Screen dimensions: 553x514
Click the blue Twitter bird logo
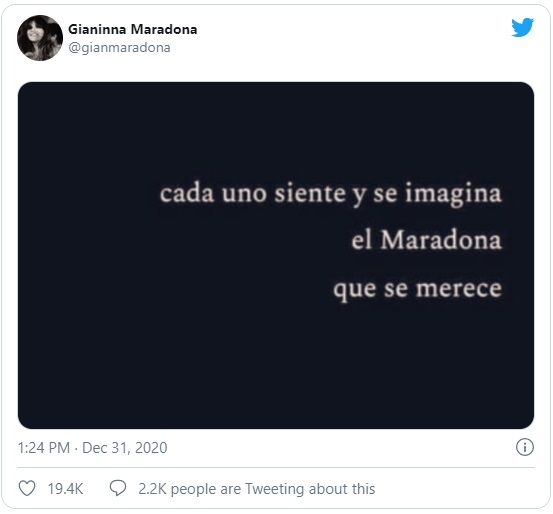pyautogui.click(x=523, y=27)
